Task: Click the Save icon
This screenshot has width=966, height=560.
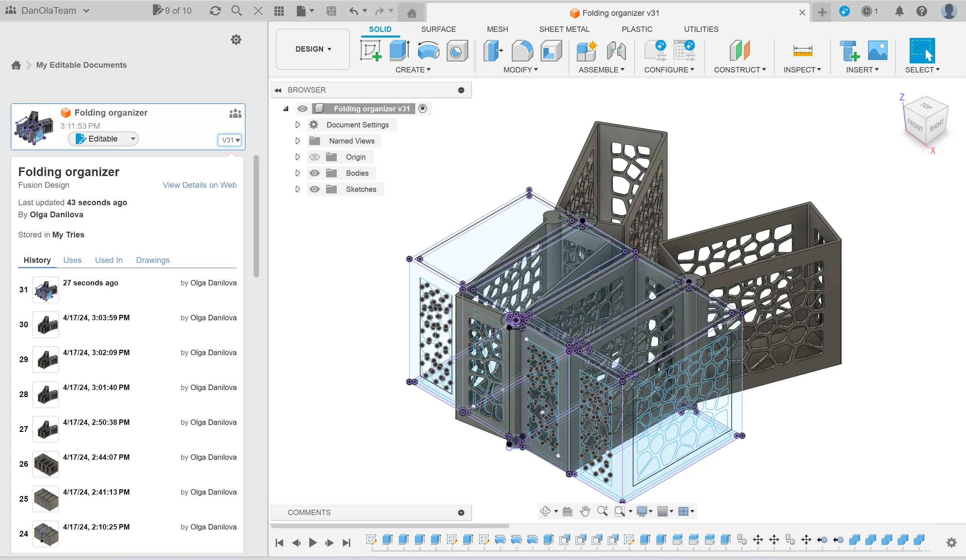Action: [331, 11]
